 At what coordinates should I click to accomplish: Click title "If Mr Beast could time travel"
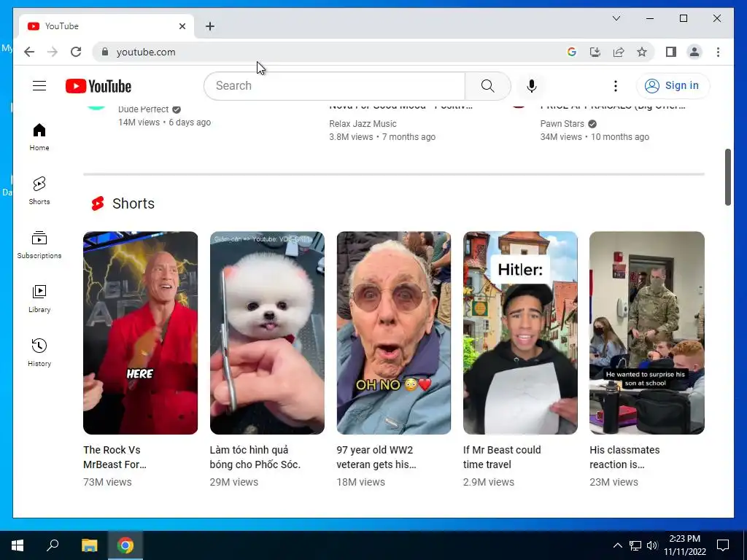(x=502, y=457)
